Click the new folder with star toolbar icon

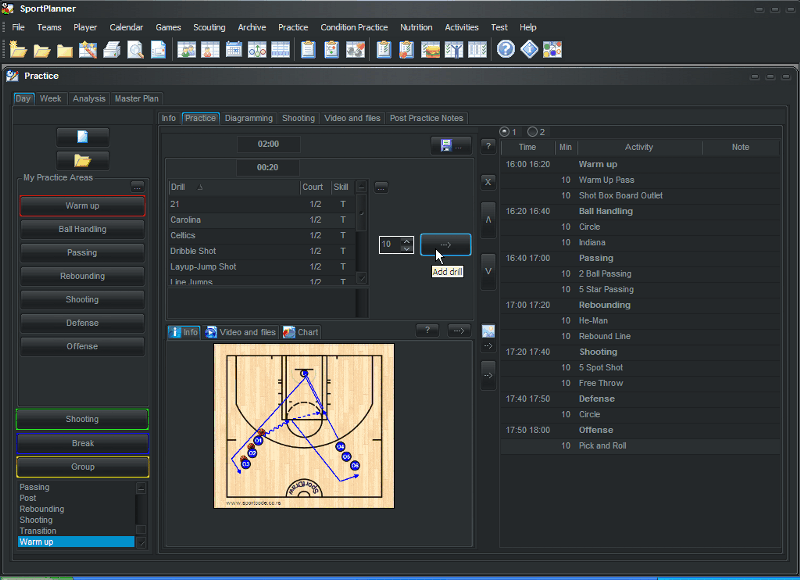pyautogui.click(x=18, y=50)
